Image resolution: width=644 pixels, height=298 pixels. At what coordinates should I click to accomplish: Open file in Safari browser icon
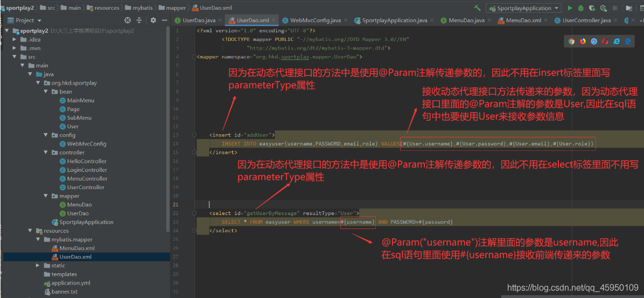tap(594, 41)
